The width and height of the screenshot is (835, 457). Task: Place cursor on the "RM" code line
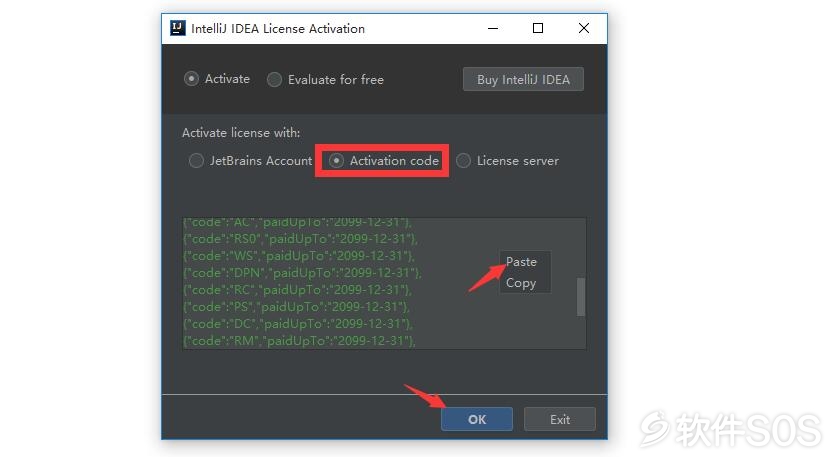click(299, 341)
